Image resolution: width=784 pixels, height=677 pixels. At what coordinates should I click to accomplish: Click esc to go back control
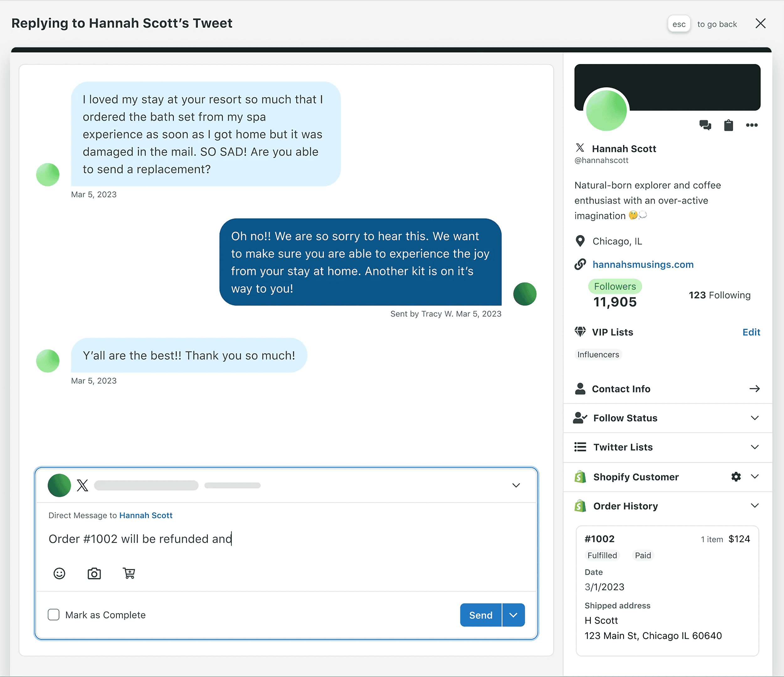point(679,24)
